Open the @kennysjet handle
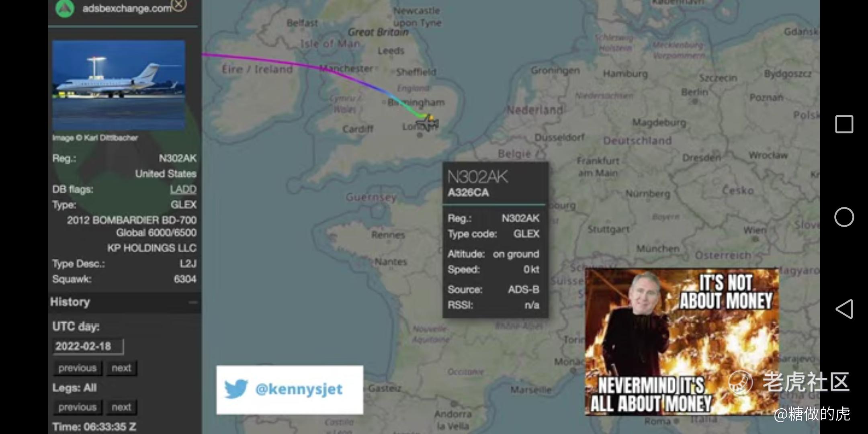The height and width of the screenshot is (434, 868). 299,389
